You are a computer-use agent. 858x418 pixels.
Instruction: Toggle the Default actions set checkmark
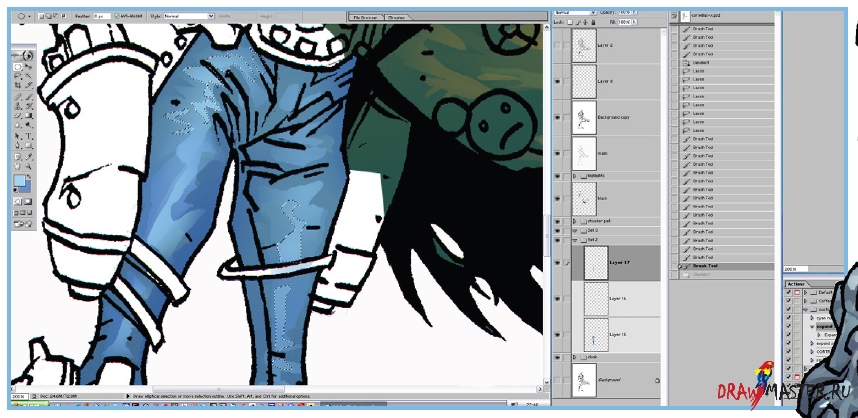pos(789,293)
